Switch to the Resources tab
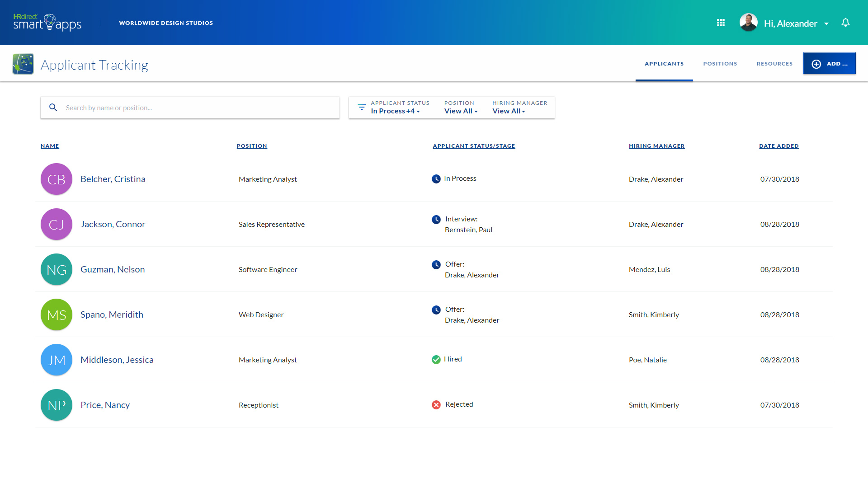868x488 pixels. click(774, 63)
